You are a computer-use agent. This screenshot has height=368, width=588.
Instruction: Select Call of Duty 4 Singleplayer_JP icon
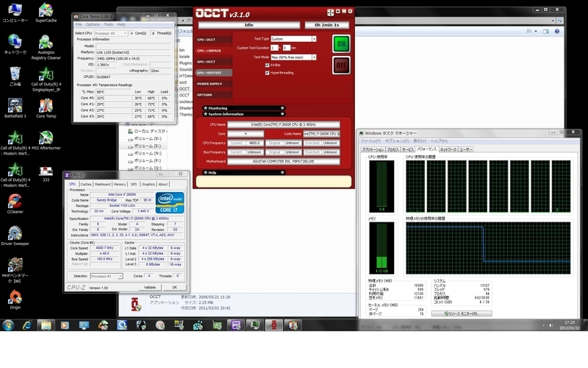pos(46,79)
